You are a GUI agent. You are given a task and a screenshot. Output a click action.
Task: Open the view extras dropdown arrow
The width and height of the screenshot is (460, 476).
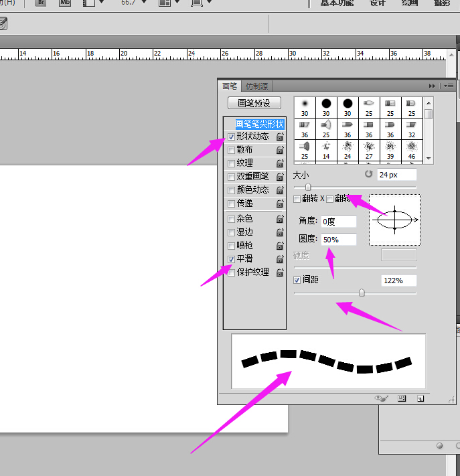tap(102, 2)
